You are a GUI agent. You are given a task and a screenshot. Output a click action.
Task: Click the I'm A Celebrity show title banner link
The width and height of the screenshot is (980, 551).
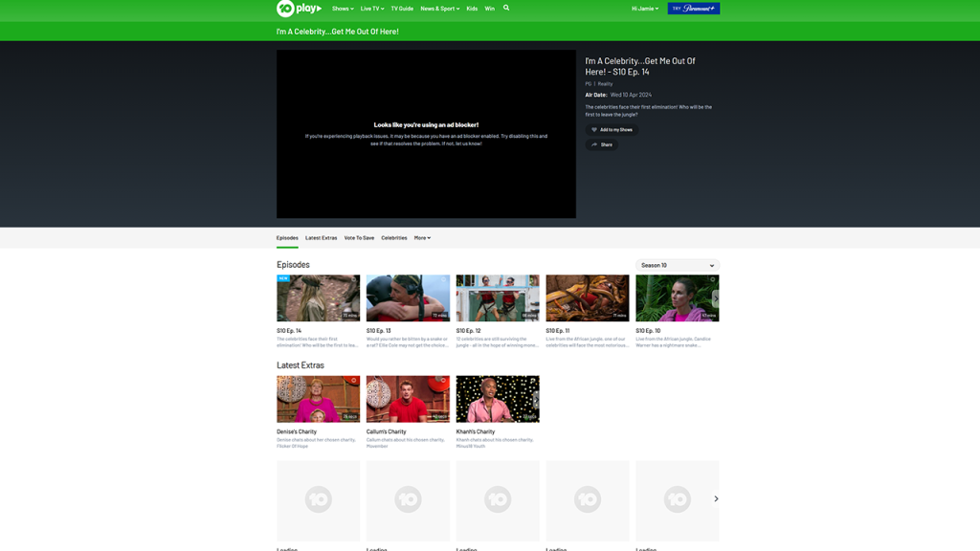(338, 32)
